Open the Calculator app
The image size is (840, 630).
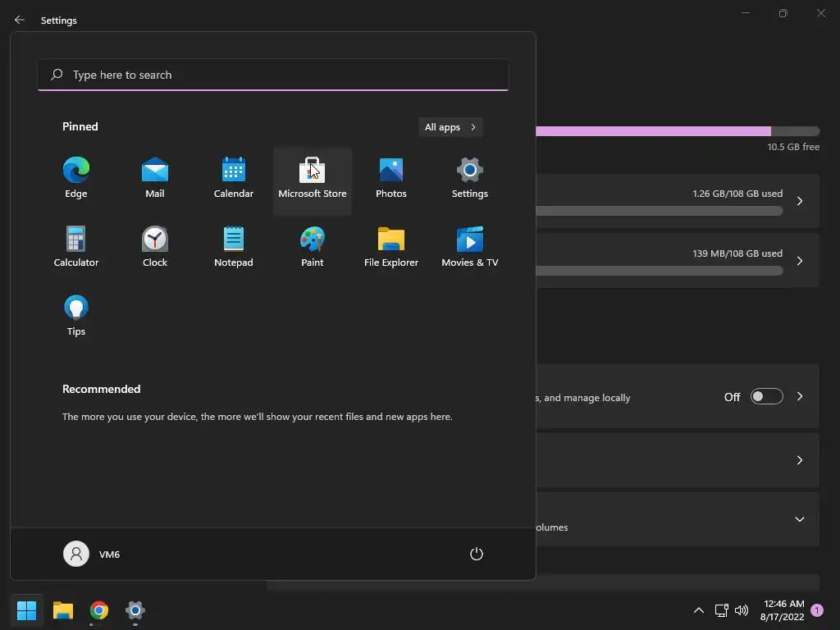click(76, 248)
